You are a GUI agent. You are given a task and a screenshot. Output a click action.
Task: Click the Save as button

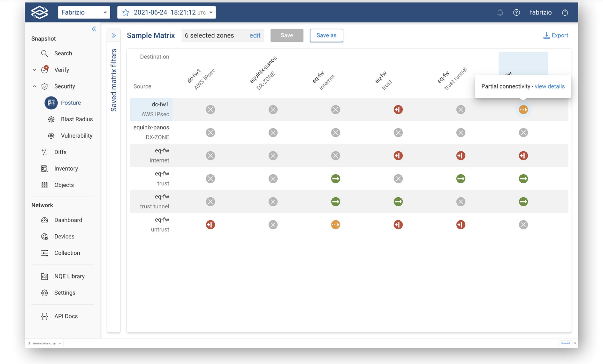(326, 35)
